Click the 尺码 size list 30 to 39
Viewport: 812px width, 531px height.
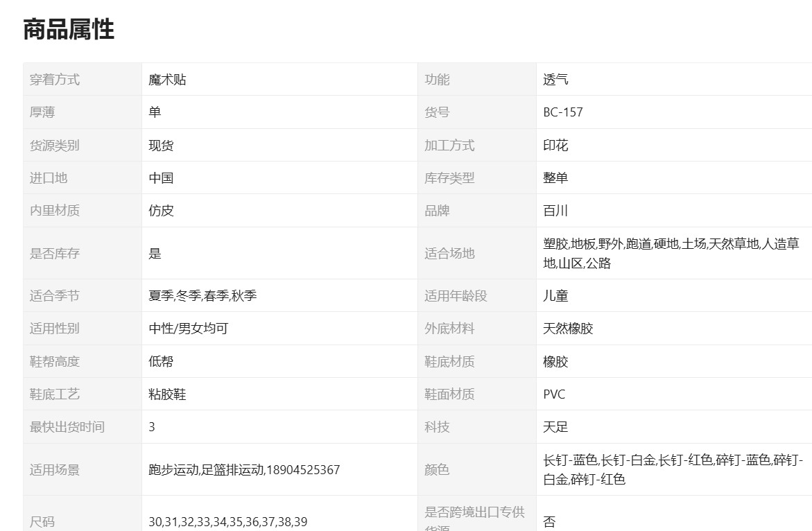[x=227, y=522]
